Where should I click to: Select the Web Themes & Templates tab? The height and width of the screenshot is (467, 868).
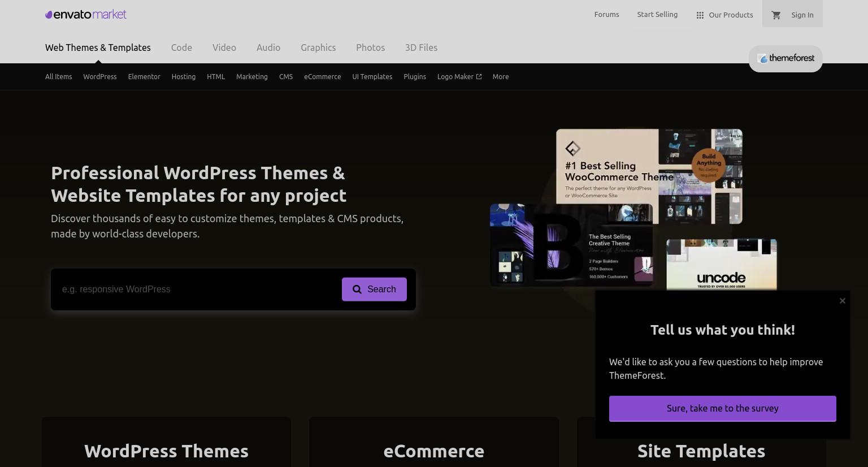pos(98,47)
